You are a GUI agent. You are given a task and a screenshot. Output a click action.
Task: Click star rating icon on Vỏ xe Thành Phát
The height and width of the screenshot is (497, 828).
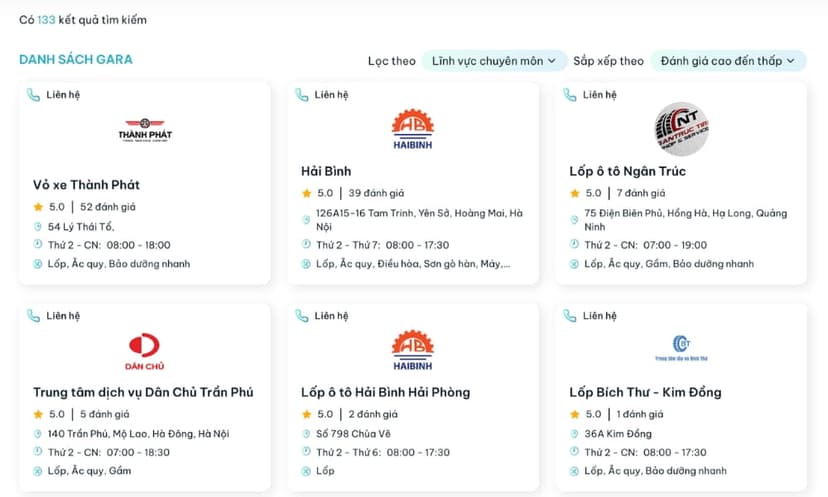point(38,207)
